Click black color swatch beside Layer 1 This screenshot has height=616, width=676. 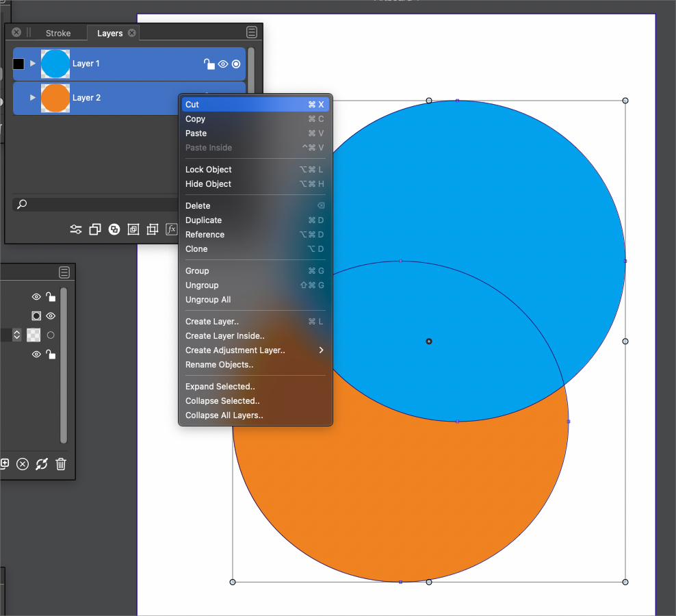point(18,64)
